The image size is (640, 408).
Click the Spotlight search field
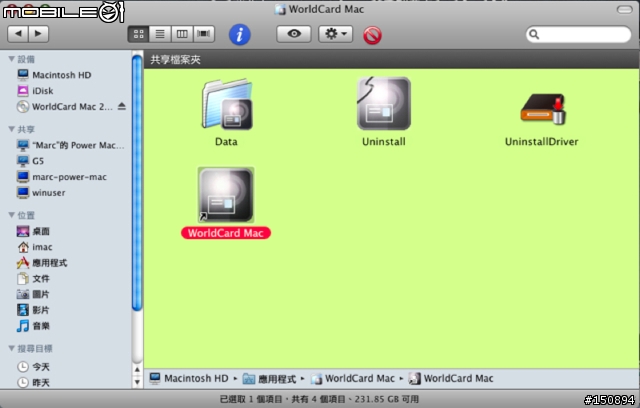tap(578, 35)
